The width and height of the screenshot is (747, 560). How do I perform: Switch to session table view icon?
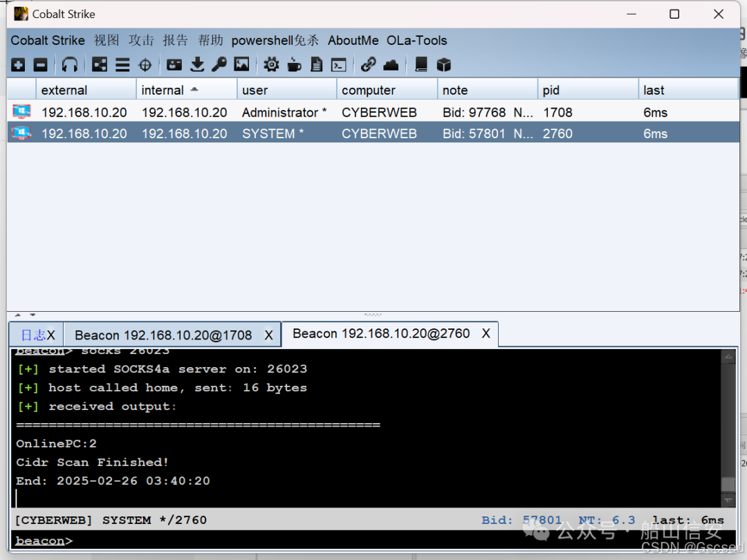122,65
